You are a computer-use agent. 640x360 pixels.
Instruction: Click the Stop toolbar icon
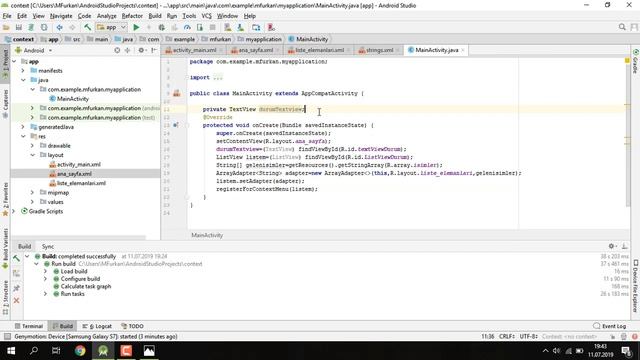[212, 27]
